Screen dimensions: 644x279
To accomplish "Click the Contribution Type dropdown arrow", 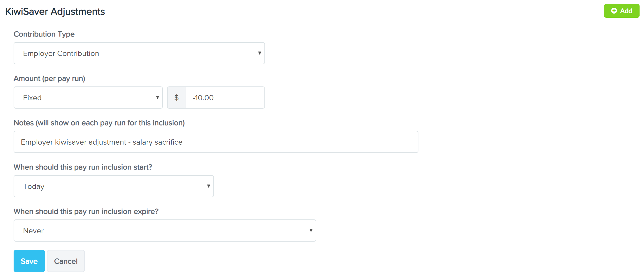I will click(x=259, y=53).
